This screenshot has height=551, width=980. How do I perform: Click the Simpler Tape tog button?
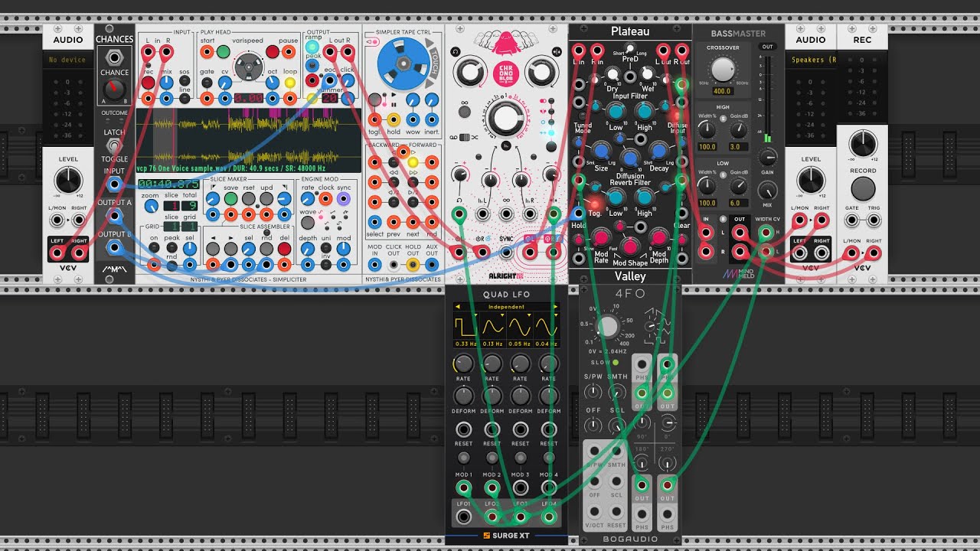pyautogui.click(x=374, y=99)
